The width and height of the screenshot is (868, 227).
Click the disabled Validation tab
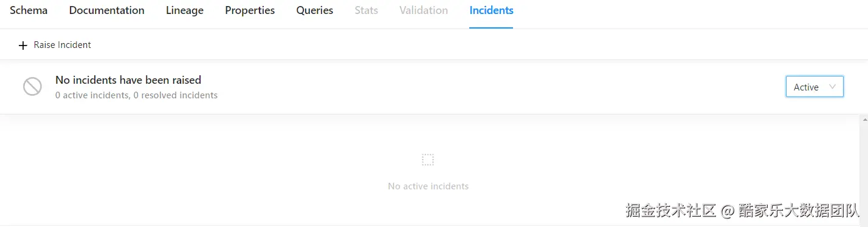pyautogui.click(x=424, y=10)
